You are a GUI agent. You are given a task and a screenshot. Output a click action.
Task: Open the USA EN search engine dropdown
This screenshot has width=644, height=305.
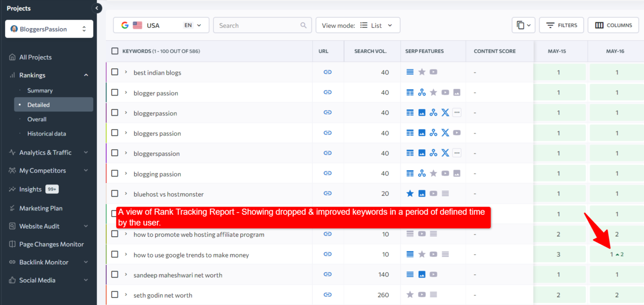coord(161,25)
